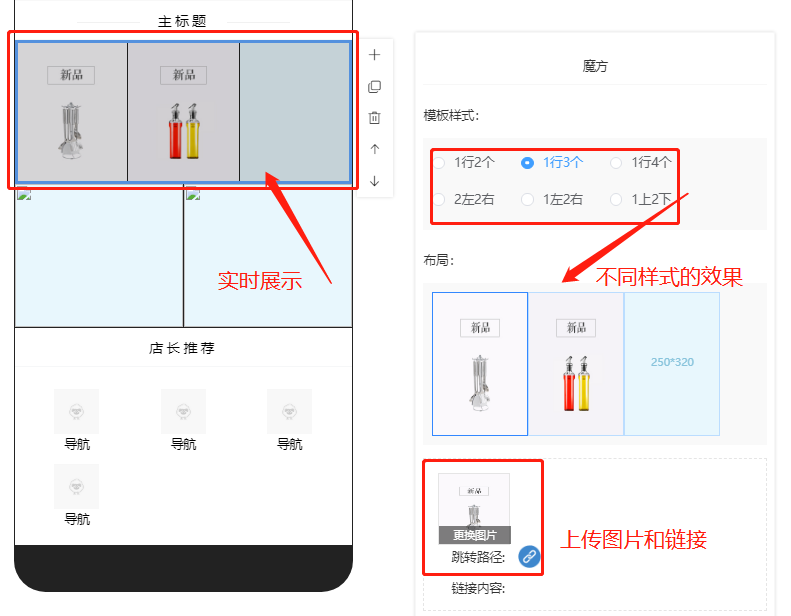Image resolution: width=791 pixels, height=616 pixels.
Task: Click the 店长推荐 title section
Action: (x=183, y=348)
